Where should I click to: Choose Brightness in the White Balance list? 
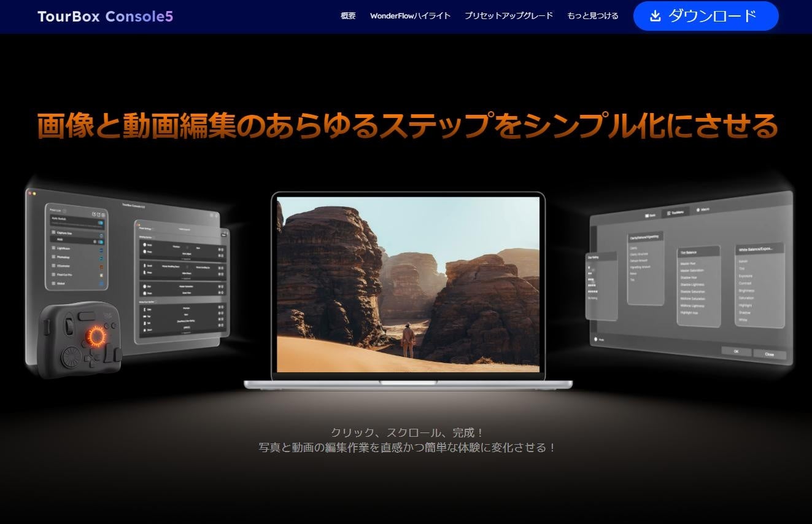click(747, 291)
